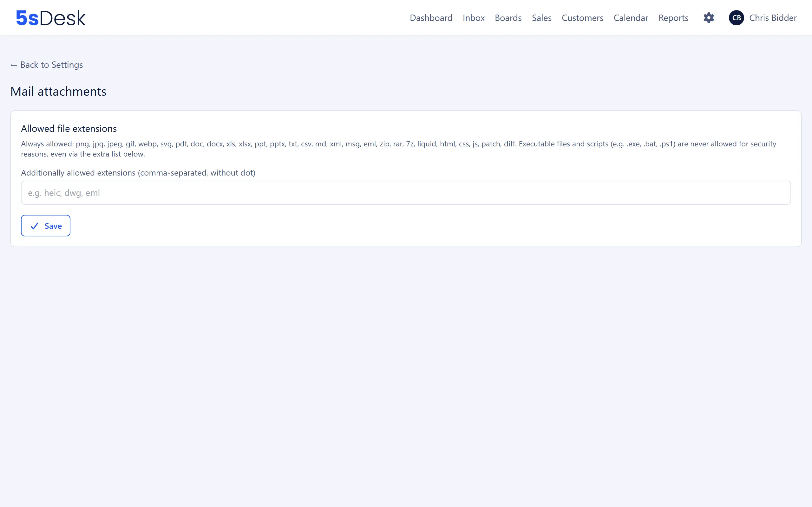Click the Additionally allowed extensions label
This screenshot has height=507, width=812.
138,173
